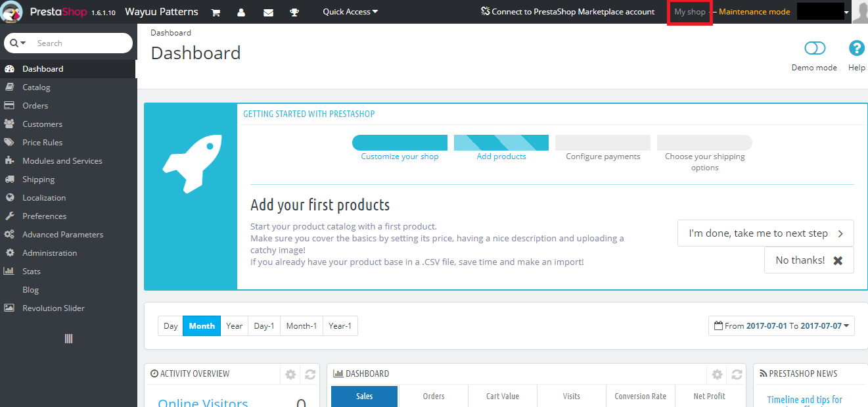Refresh the Dashboard chart panel
The image size is (868, 407).
[x=737, y=374]
